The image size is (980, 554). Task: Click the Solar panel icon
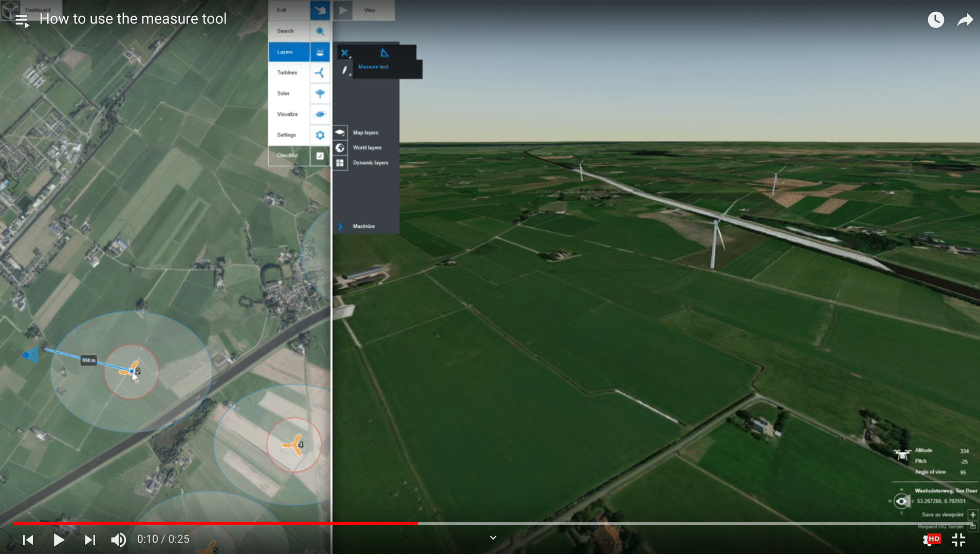click(320, 93)
